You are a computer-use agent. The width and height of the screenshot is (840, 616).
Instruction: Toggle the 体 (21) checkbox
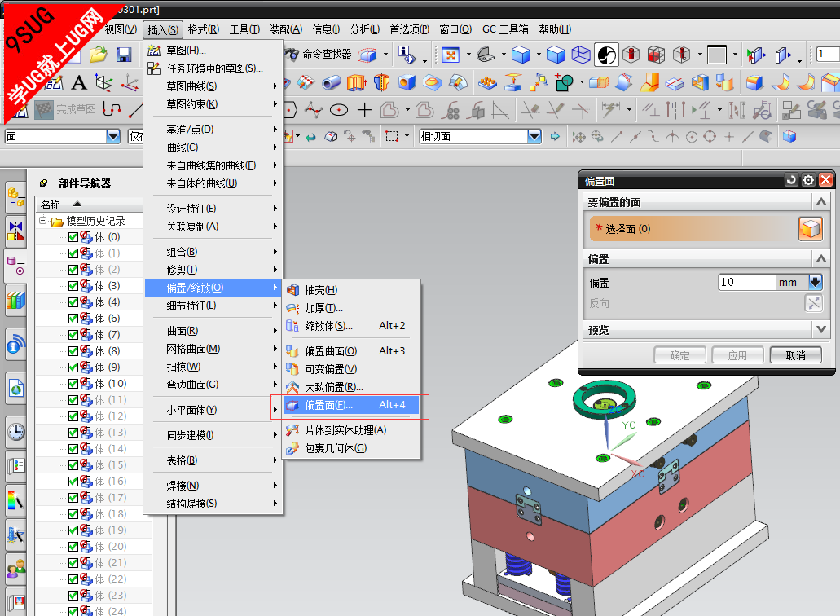73,563
